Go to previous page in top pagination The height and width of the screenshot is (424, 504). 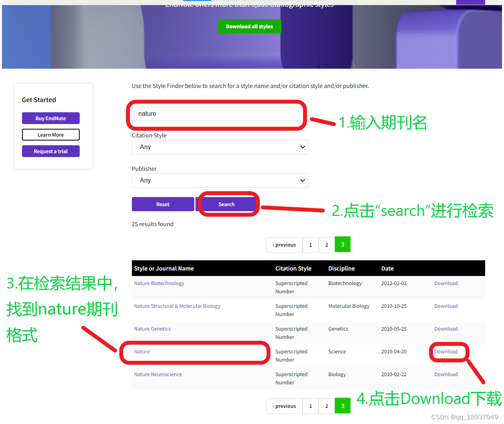pyautogui.click(x=285, y=245)
